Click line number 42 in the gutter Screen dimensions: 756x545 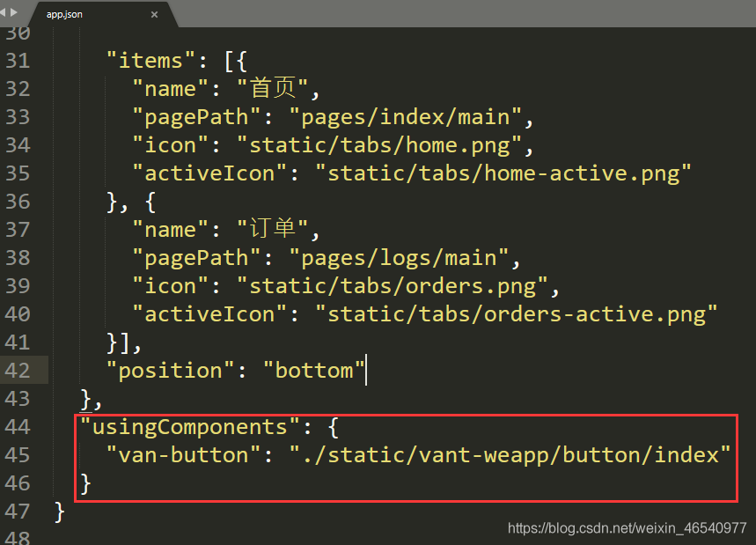pyautogui.click(x=18, y=371)
